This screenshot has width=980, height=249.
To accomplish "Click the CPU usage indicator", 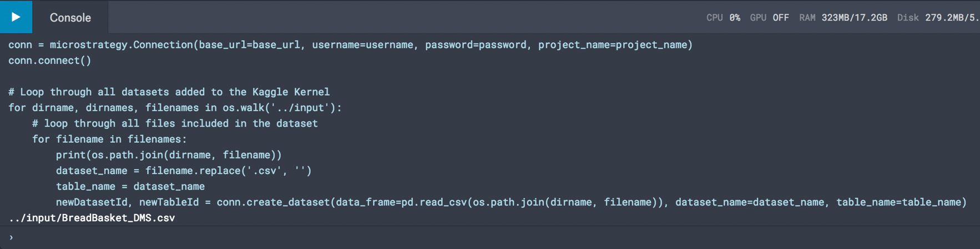I will coord(723,18).
